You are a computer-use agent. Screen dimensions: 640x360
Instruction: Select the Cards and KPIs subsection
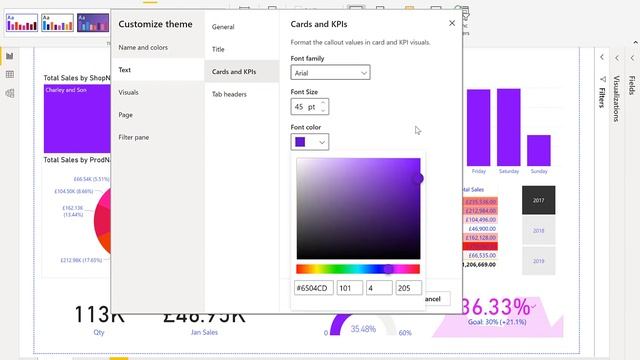tap(242, 71)
